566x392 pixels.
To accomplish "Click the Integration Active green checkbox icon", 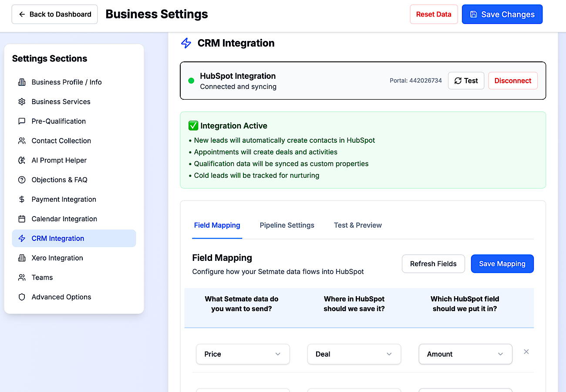I will 193,125.
